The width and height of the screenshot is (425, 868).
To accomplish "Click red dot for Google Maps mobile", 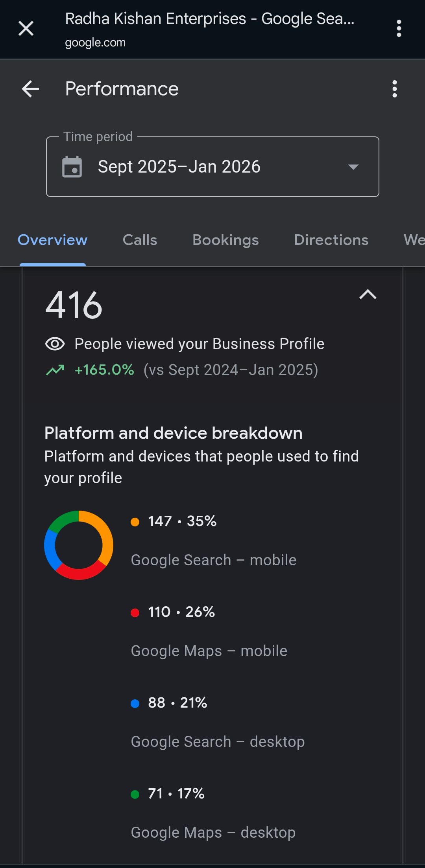I will pyautogui.click(x=135, y=613).
